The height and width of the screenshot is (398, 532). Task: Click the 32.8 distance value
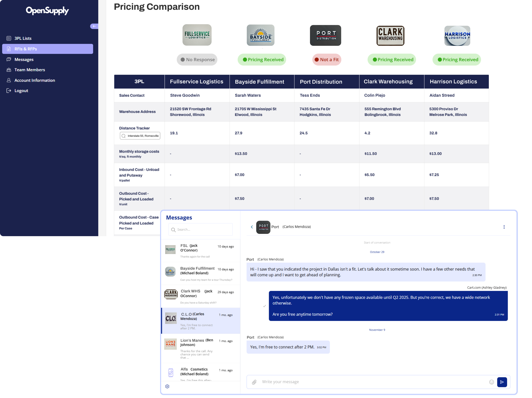pos(433,133)
